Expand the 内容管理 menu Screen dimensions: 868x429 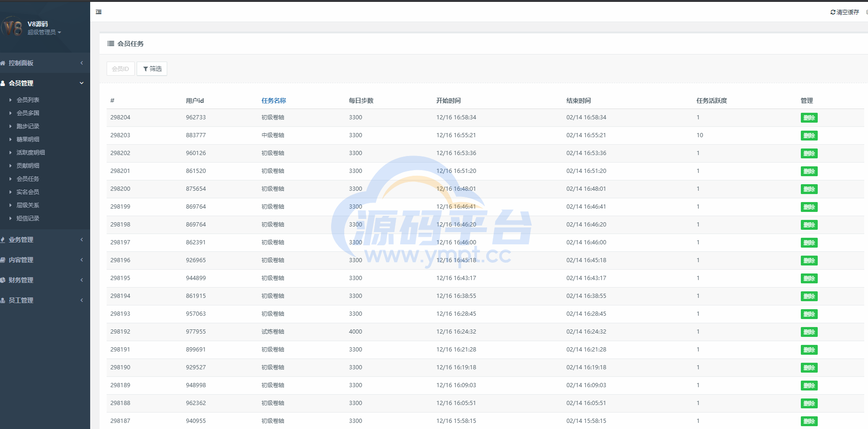point(45,260)
